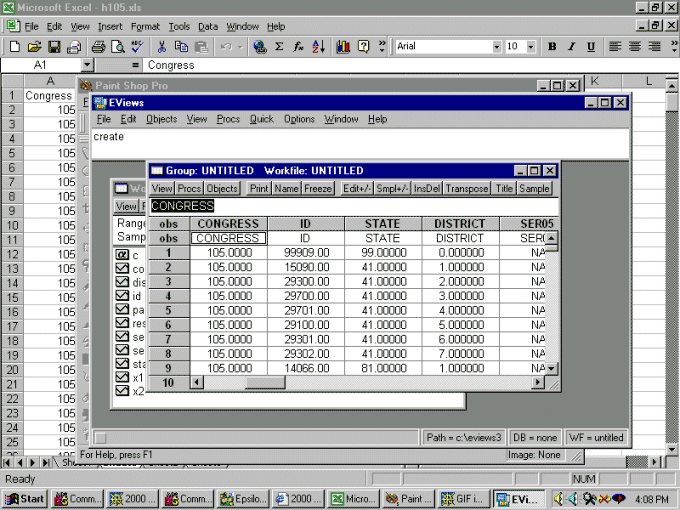Click the Print icon in Excel toolbar
This screenshot has width=680, height=510.
tap(98, 46)
